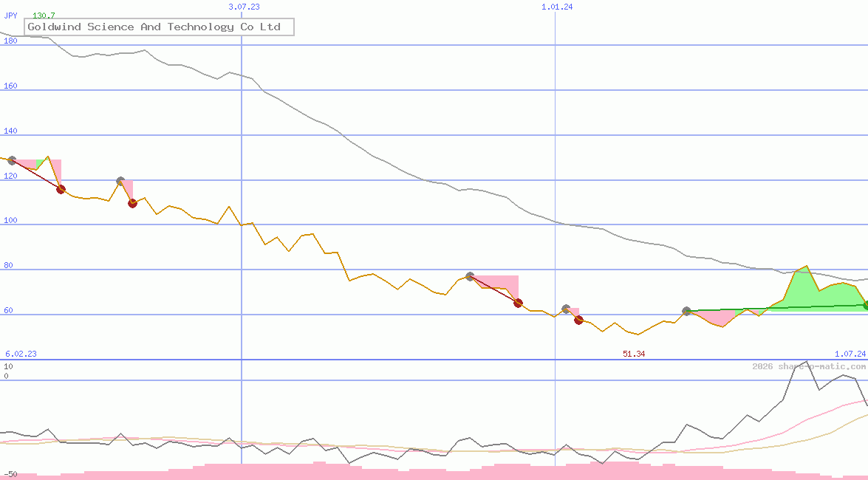Select the red marker just right of the 1.01.24 line
This screenshot has width=868, height=480.
(x=579, y=320)
